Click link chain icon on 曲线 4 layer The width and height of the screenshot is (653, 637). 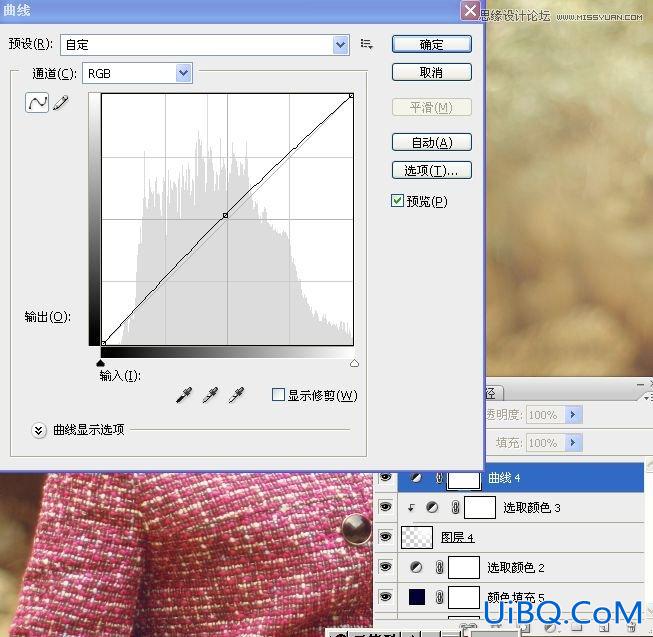click(439, 478)
